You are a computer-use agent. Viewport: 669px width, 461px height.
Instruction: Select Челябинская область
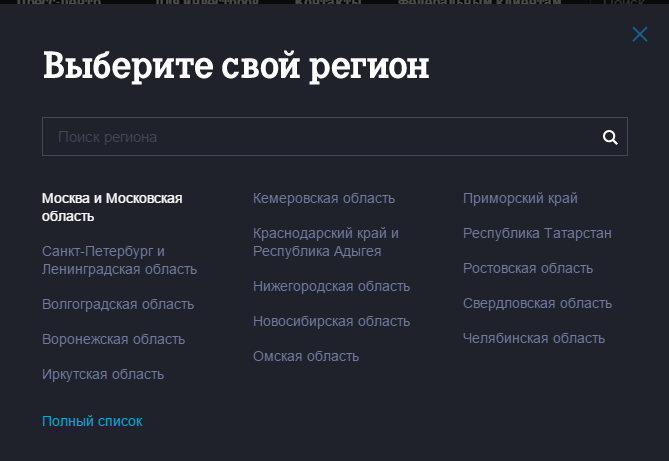pyautogui.click(x=534, y=338)
